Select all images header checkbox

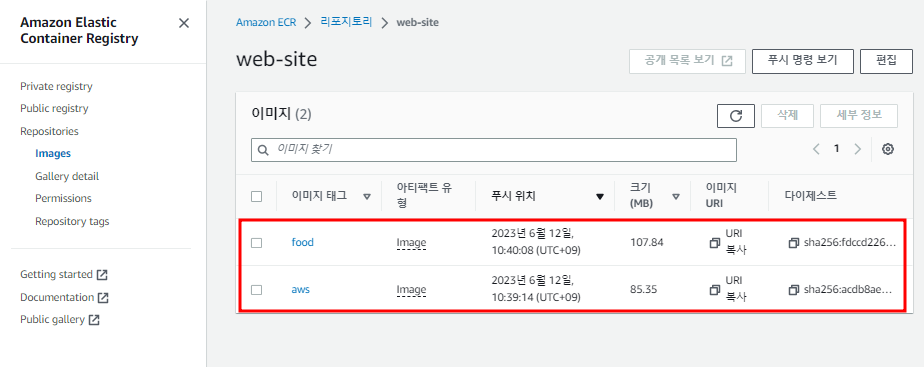[x=256, y=196]
